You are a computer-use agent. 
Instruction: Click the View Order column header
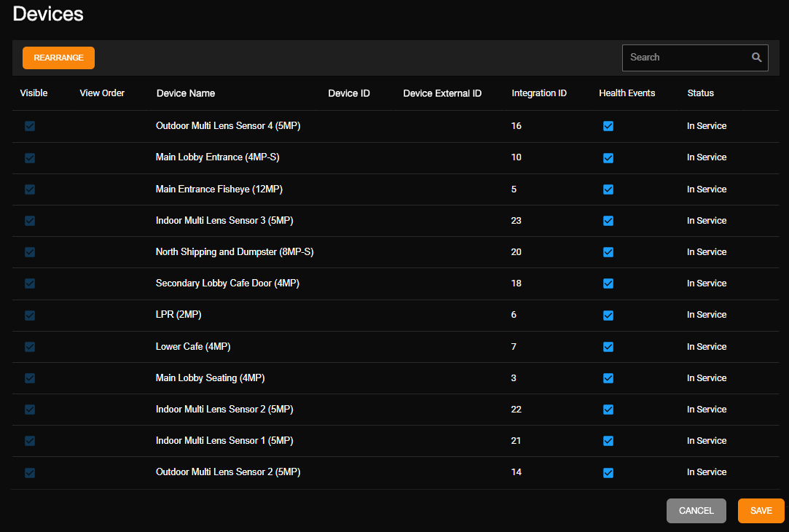[101, 93]
